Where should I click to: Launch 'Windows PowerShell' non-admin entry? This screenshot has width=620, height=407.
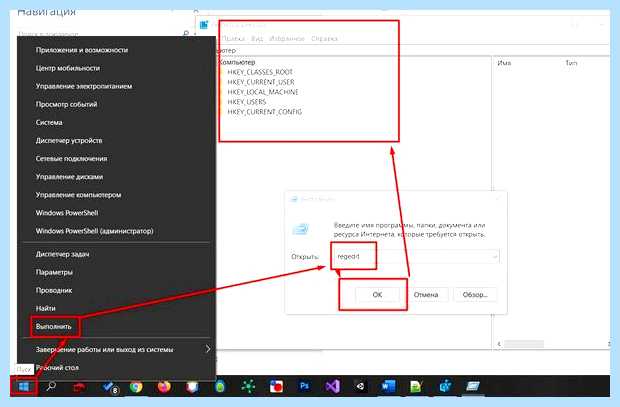pos(67,213)
